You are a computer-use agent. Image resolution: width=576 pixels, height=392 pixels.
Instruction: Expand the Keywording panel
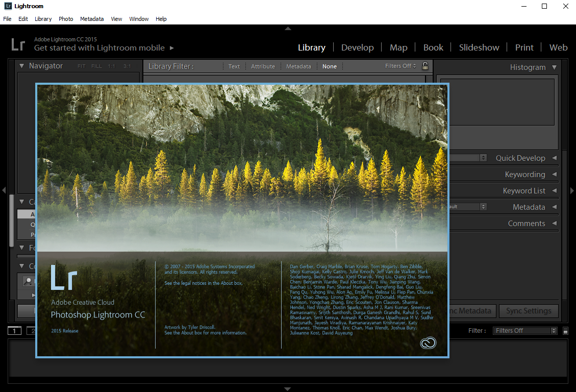pyautogui.click(x=555, y=175)
